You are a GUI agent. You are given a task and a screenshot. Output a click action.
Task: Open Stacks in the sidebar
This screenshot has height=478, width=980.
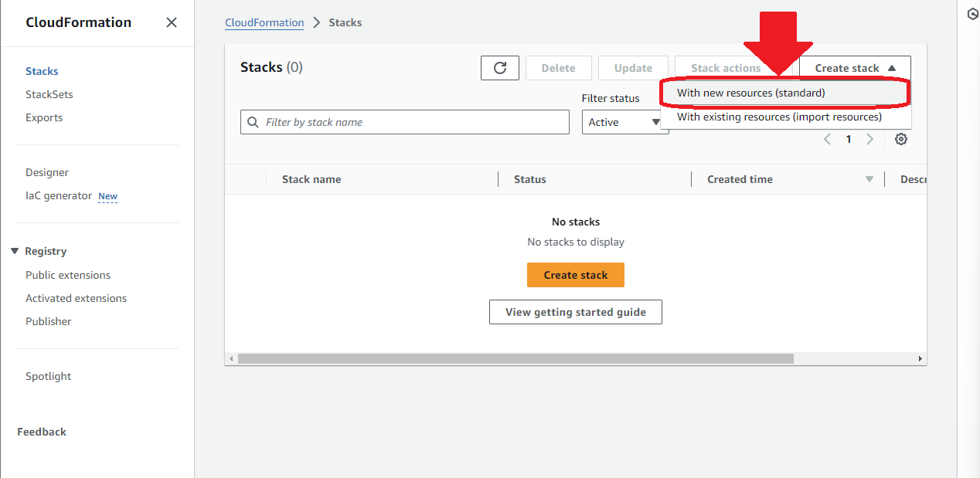(42, 71)
